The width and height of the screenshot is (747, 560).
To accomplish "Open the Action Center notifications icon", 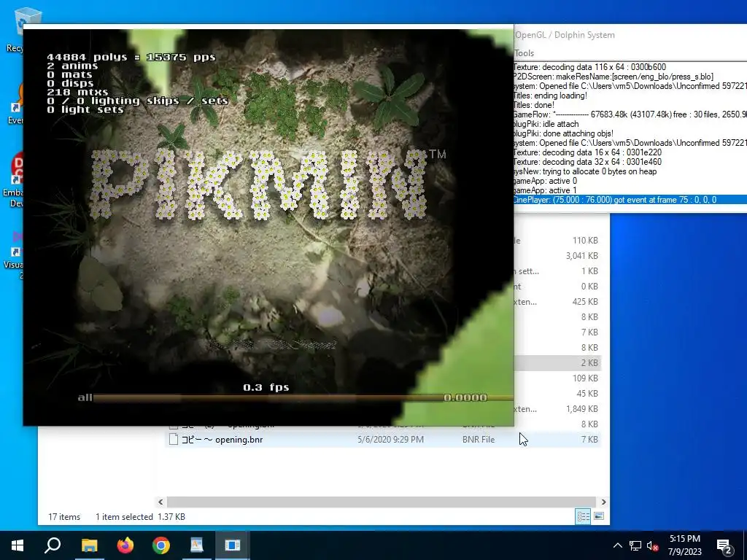I will click(x=724, y=546).
